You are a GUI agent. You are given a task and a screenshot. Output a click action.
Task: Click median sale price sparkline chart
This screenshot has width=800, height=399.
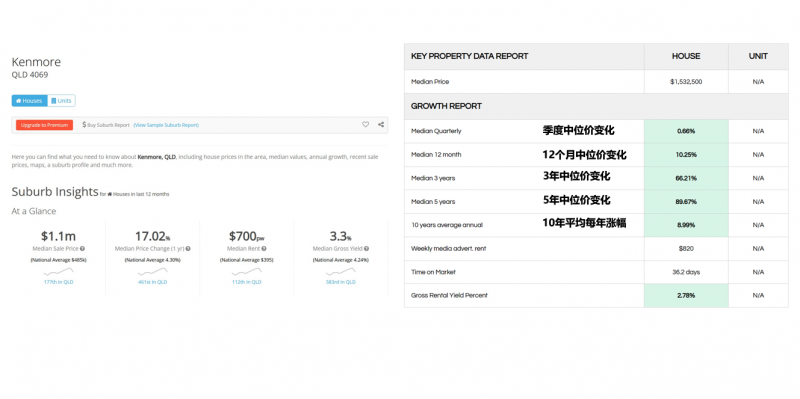pyautogui.click(x=58, y=271)
